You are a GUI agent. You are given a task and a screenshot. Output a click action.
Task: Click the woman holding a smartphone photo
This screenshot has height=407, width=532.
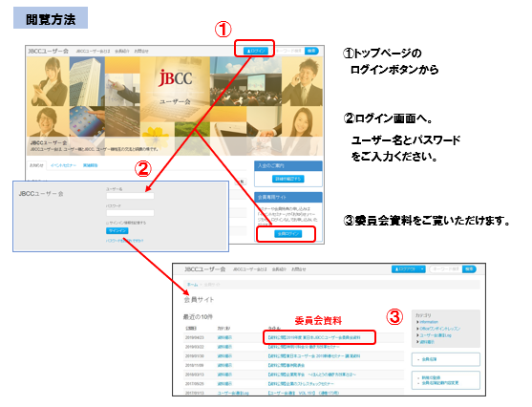[x=48, y=81]
